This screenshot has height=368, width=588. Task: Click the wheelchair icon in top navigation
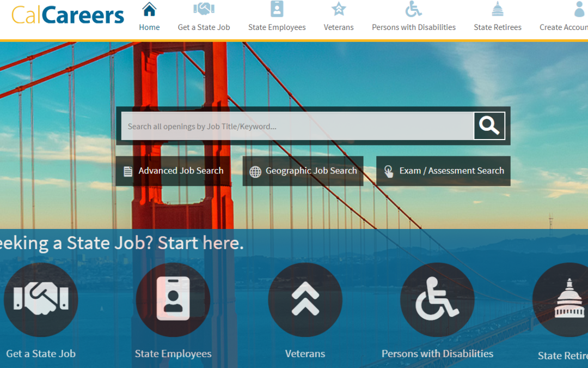click(413, 9)
